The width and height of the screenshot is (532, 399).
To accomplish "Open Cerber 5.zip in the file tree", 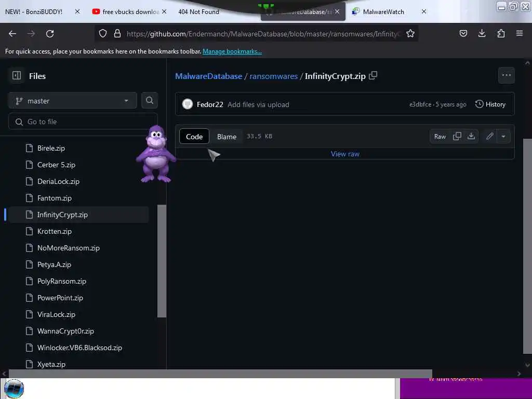I will (56, 165).
